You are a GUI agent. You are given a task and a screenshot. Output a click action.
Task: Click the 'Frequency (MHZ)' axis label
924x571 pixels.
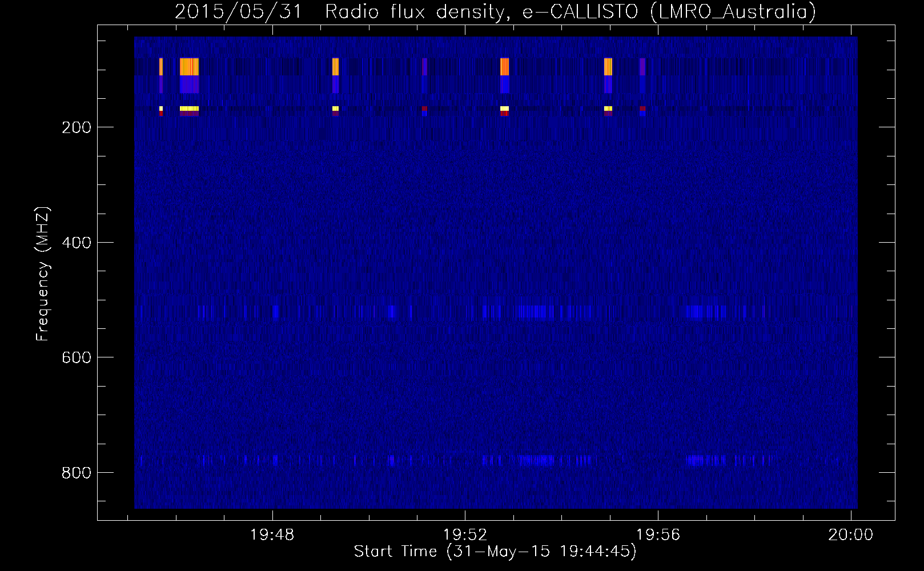pyautogui.click(x=43, y=274)
